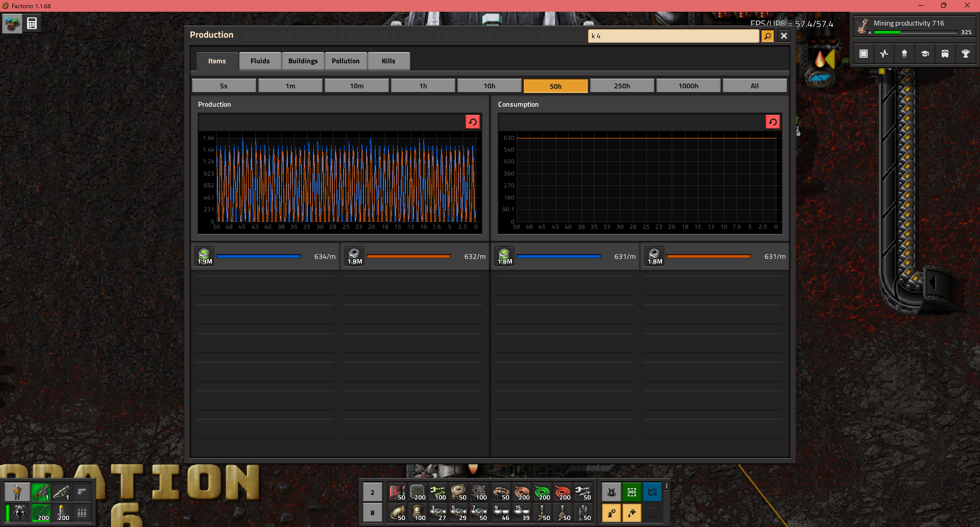Image resolution: width=980 pixels, height=527 pixels.
Task: Set time range to 1000h
Action: 689,86
